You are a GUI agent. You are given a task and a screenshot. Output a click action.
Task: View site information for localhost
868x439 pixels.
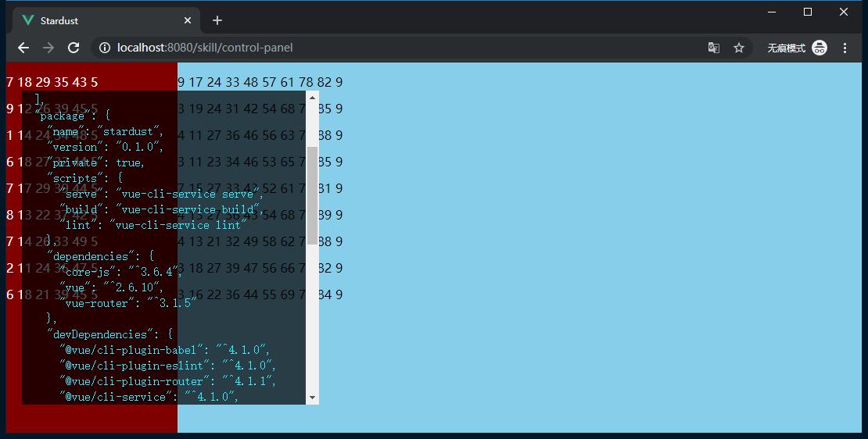click(x=104, y=48)
